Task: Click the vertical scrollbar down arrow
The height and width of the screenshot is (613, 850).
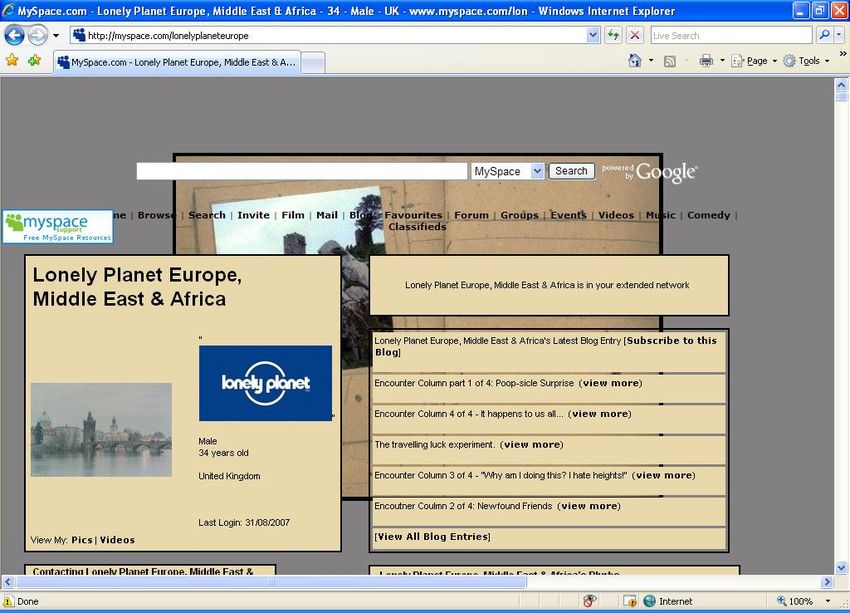Action: click(841, 568)
